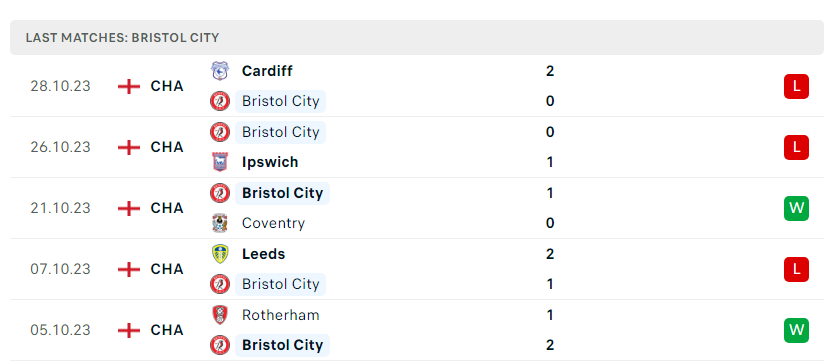Click the Rotherham club crest icon

[220, 315]
